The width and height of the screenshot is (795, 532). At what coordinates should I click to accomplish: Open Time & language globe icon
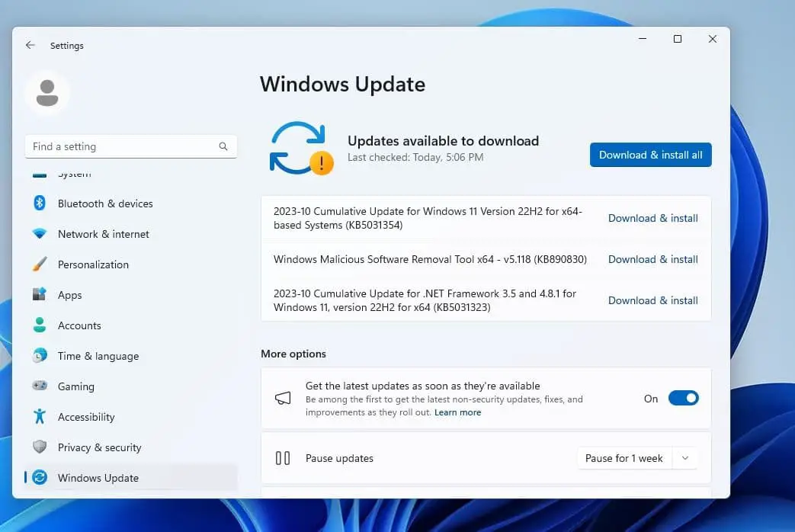(x=40, y=356)
